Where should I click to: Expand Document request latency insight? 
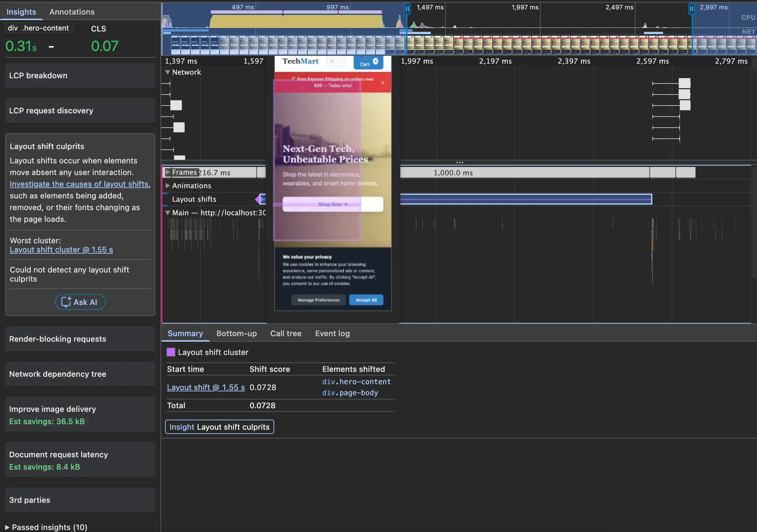pos(80,460)
